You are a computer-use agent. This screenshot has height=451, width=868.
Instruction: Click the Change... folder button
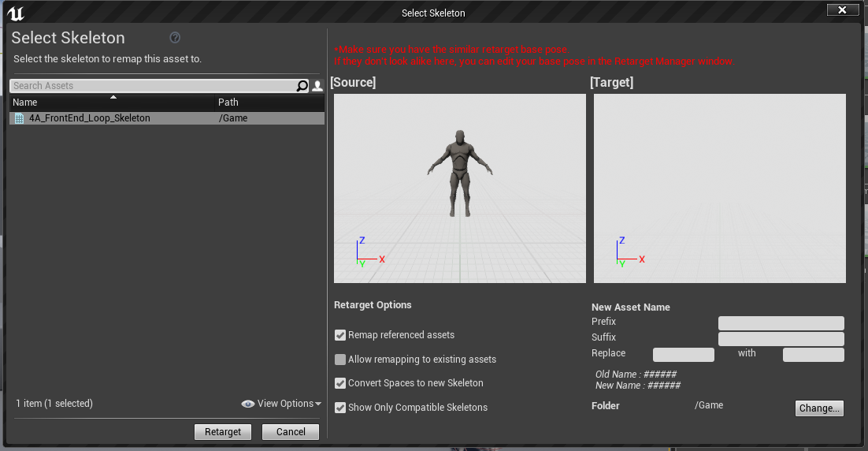(x=819, y=408)
